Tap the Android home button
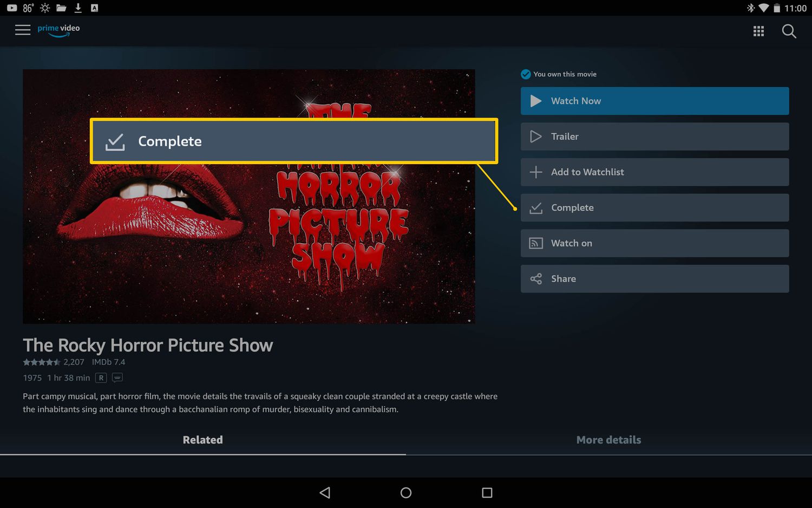The width and height of the screenshot is (812, 508). tap(405, 492)
